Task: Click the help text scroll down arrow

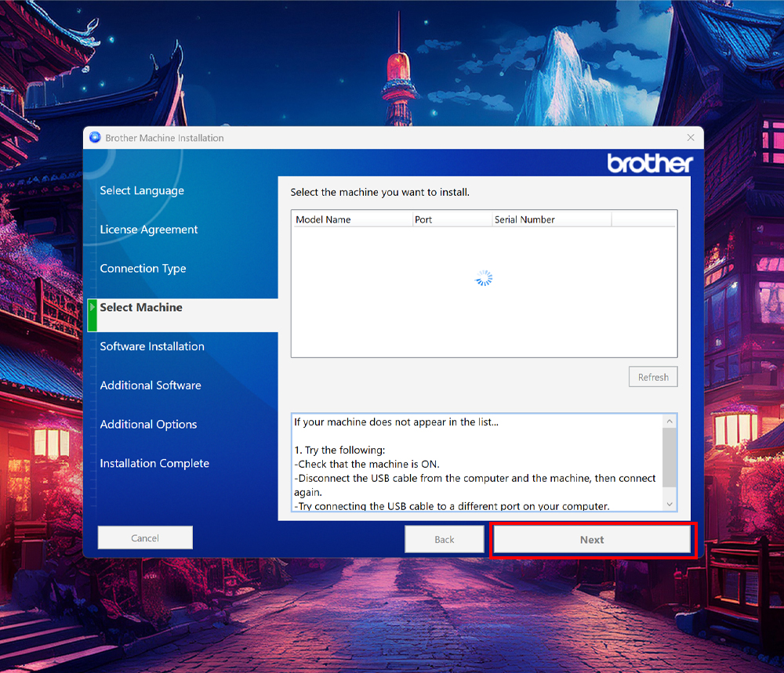Action: pyautogui.click(x=670, y=504)
